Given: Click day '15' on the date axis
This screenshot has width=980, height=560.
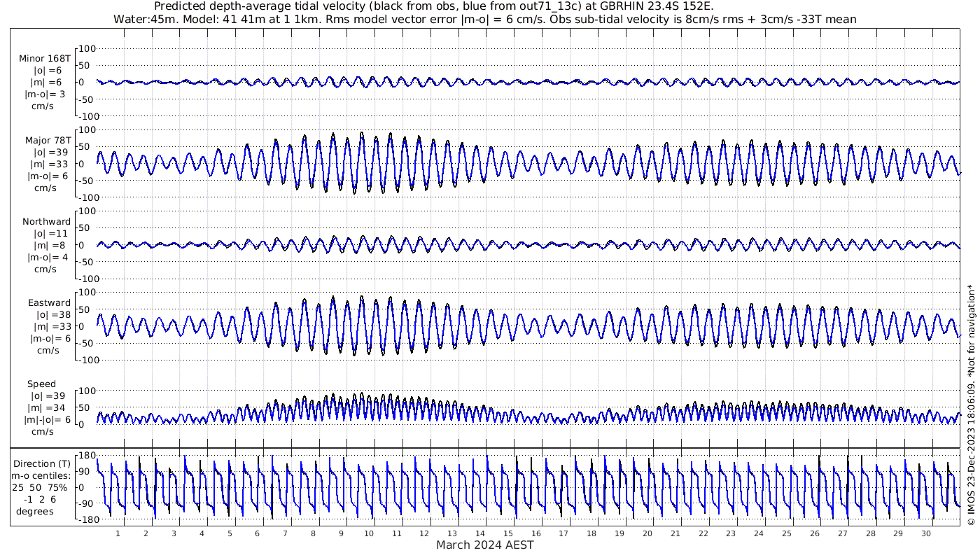Looking at the screenshot, I should pyautogui.click(x=508, y=533).
